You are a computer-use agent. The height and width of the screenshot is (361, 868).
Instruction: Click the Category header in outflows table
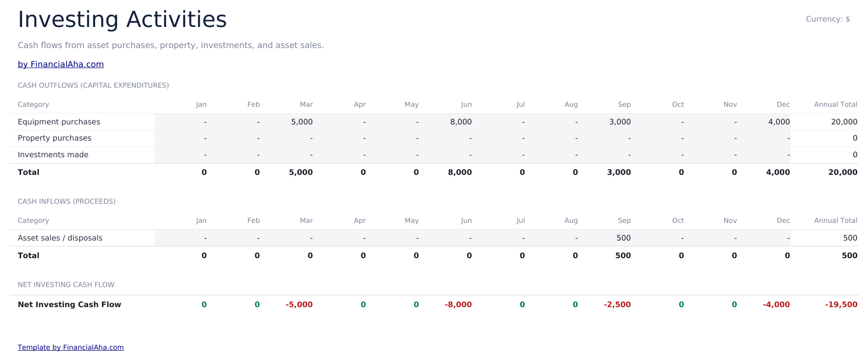click(x=33, y=104)
